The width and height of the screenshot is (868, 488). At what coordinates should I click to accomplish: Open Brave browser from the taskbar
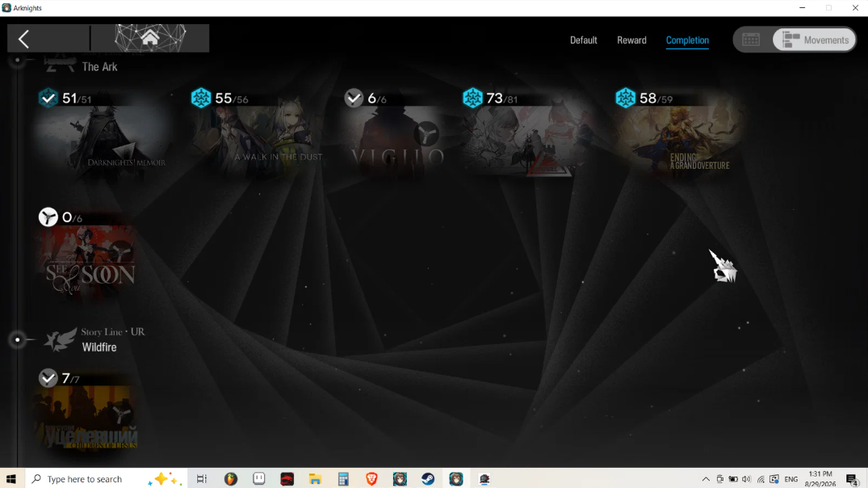point(371,479)
